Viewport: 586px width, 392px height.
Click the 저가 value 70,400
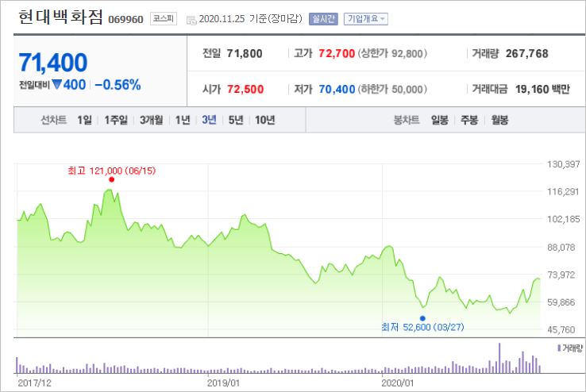[x=337, y=89]
